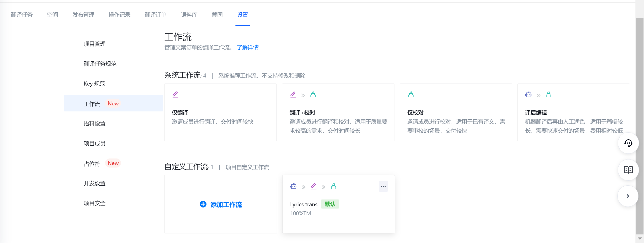Open 开发设置 in the sidebar
Viewport: 644px width, 243px height.
click(x=95, y=183)
